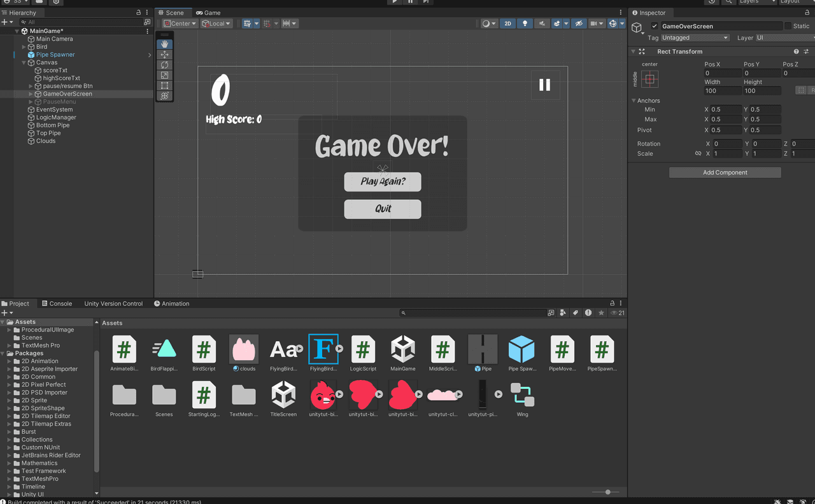Viewport: 815px width, 504px height.
Task: Collapse the Anchors section
Action: 634,101
